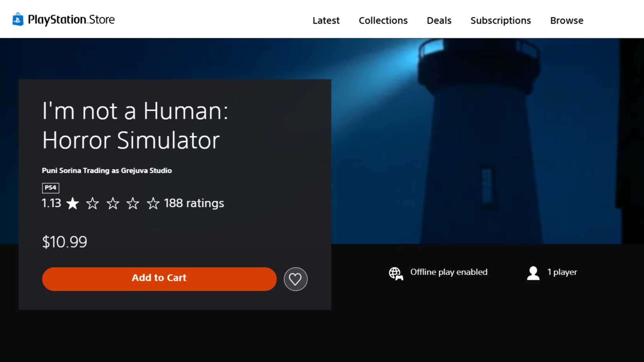Click the Offline play enabled controller icon
Screen dimensions: 644x362
pyautogui.click(x=395, y=273)
